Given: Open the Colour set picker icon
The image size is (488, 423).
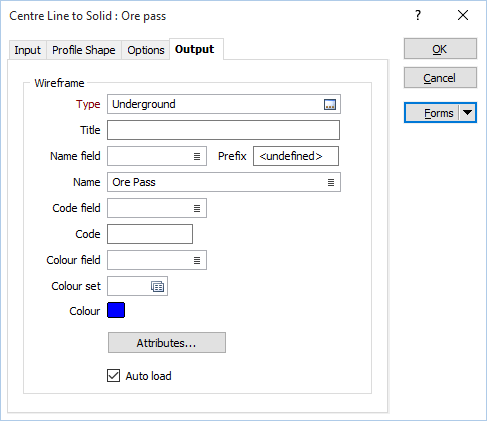Looking at the screenshot, I should pyautogui.click(x=157, y=286).
